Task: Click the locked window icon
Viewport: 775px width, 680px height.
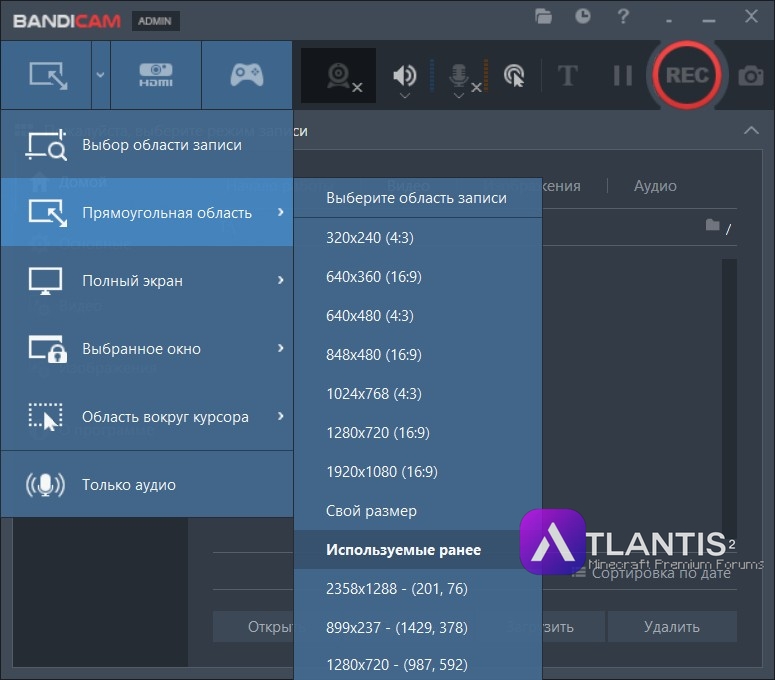Action: pyautogui.click(x=47, y=349)
